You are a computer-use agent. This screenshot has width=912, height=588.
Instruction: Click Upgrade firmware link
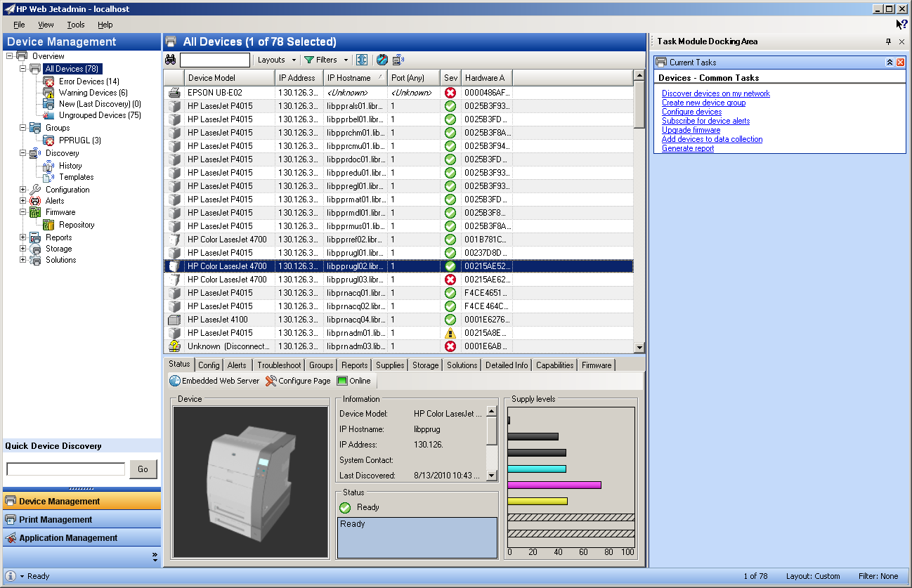coord(691,130)
